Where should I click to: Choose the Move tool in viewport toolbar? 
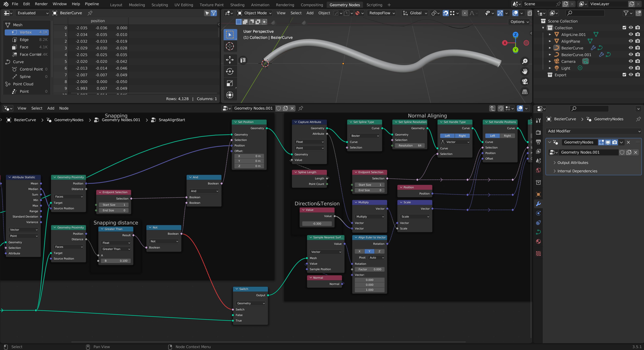(230, 59)
